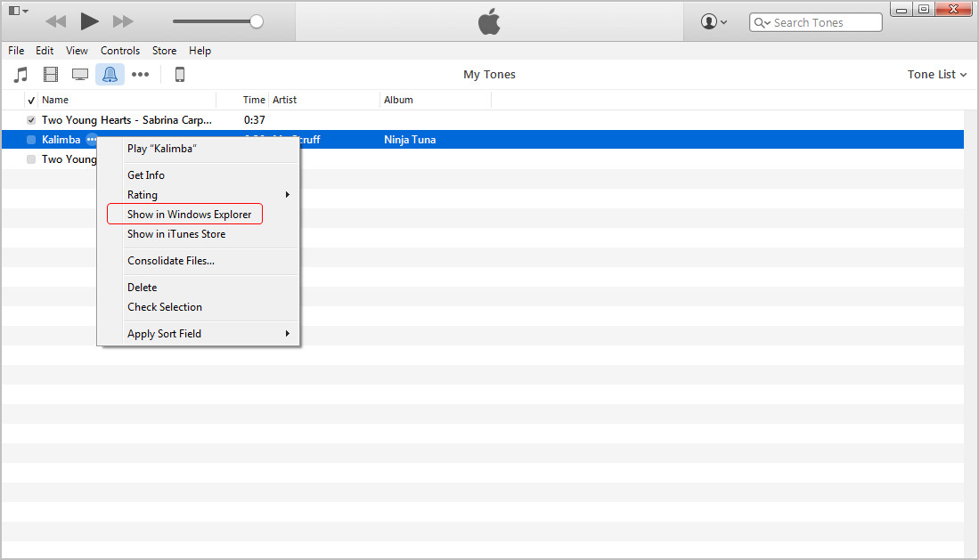
Task: Toggle the Kalimba row checkbox
Action: [x=31, y=140]
